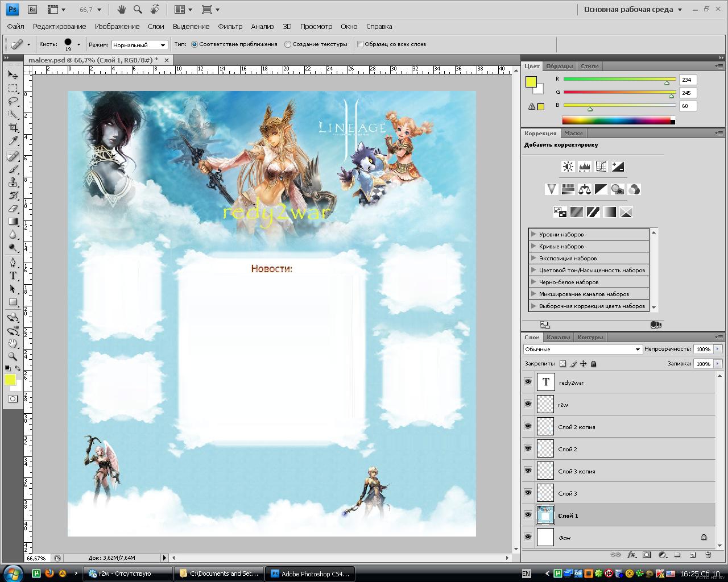Add an Exposure adjustment
This screenshot has width=728, height=582.
pos(618,167)
